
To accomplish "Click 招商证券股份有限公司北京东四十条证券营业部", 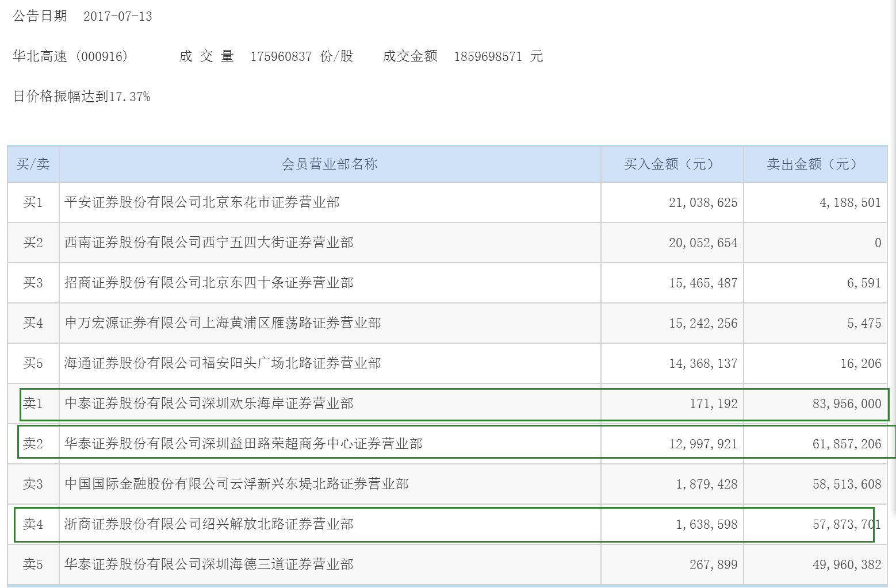I will click(x=209, y=283).
